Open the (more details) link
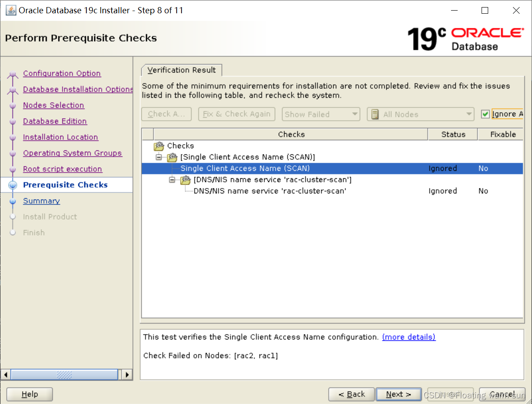This screenshot has width=532, height=404. pos(408,337)
